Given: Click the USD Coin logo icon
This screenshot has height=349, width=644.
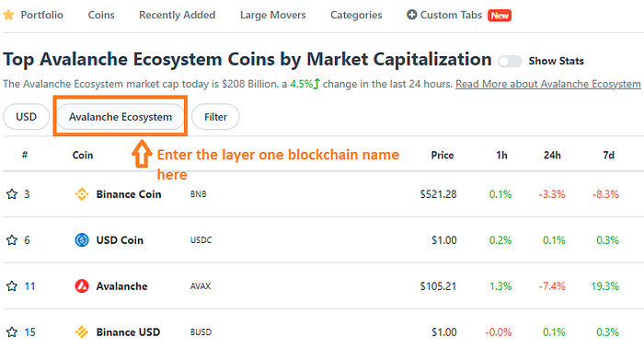Looking at the screenshot, I should (x=82, y=239).
